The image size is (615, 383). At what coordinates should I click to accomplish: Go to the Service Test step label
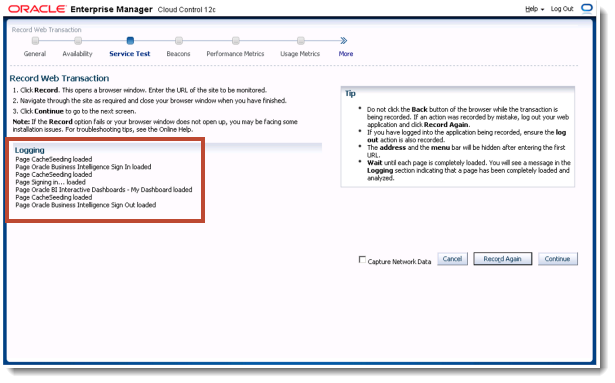click(x=130, y=54)
